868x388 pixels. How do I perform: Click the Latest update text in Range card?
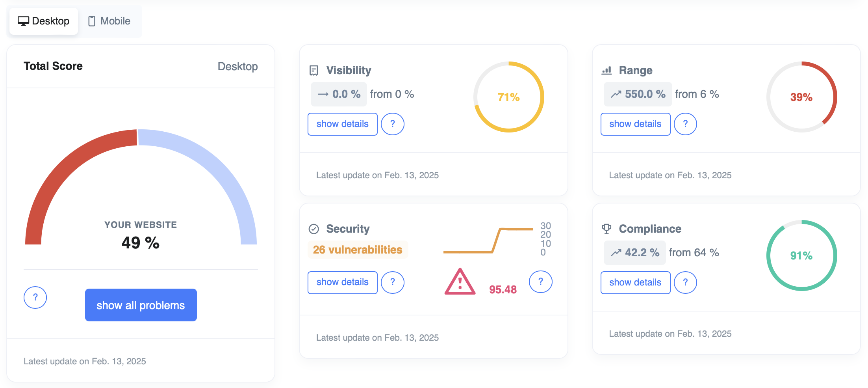670,175
